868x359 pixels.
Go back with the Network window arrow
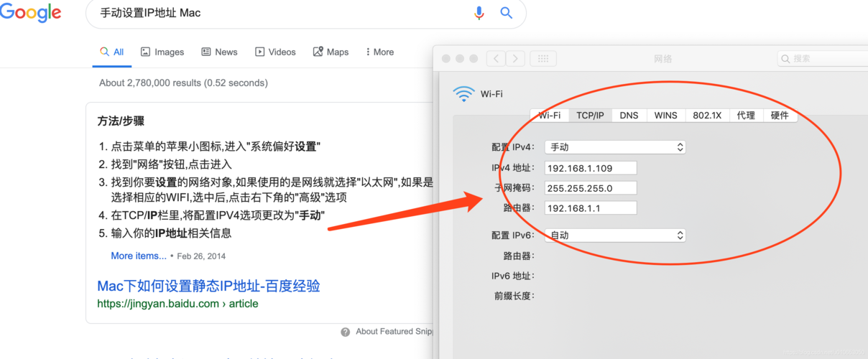coord(496,59)
